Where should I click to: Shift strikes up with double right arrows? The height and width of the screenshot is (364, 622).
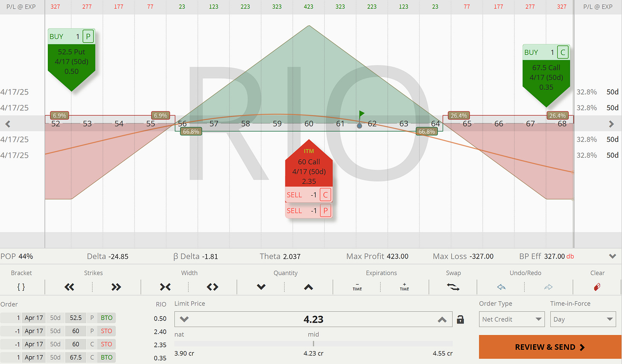click(116, 287)
